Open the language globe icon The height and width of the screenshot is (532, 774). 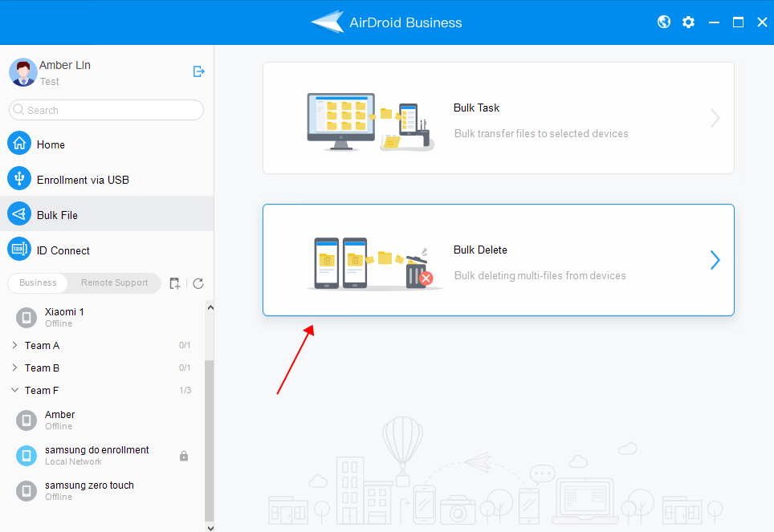(664, 22)
